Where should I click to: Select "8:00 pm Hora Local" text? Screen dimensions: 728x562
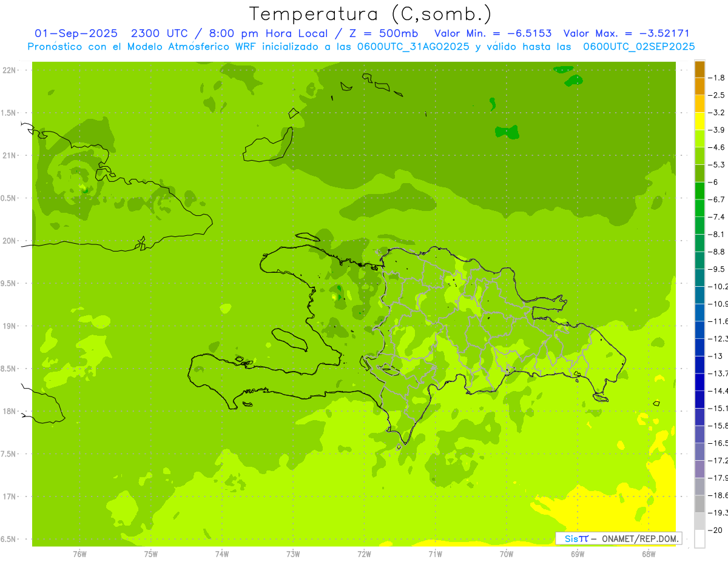270,33
